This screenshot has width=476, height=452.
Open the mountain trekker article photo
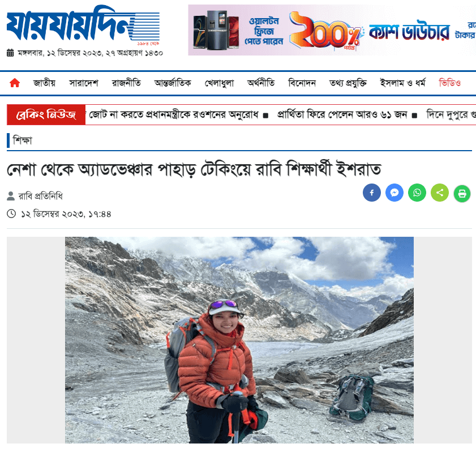click(239, 340)
